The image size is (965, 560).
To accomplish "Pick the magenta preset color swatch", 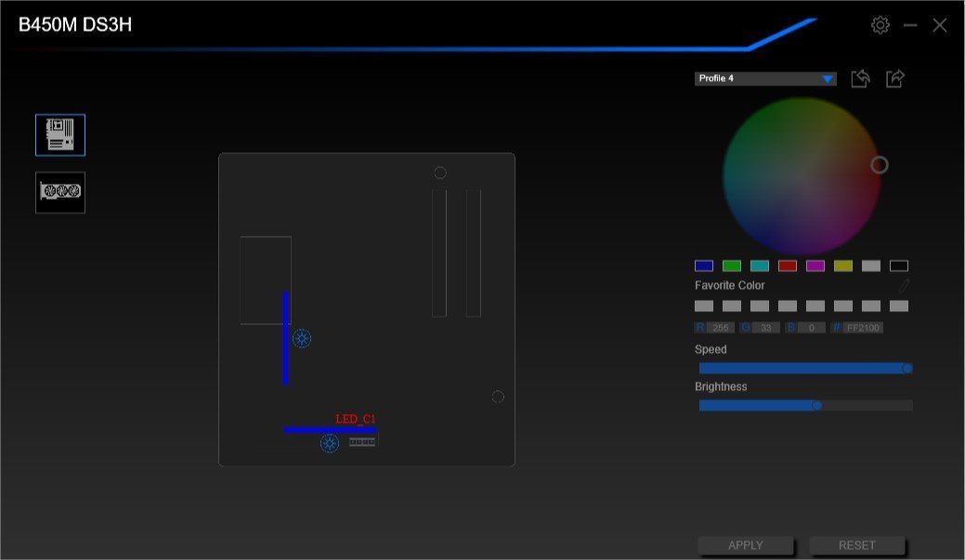I will click(x=815, y=266).
